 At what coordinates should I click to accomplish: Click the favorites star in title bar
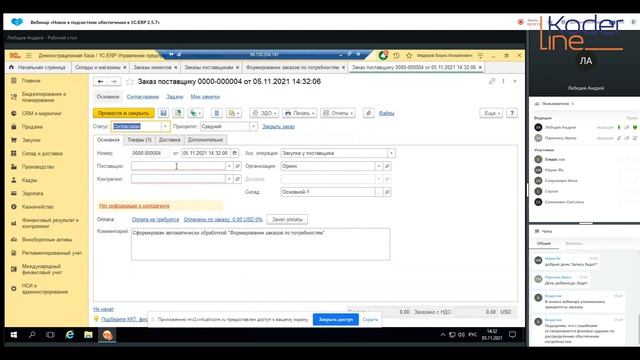coord(409,56)
